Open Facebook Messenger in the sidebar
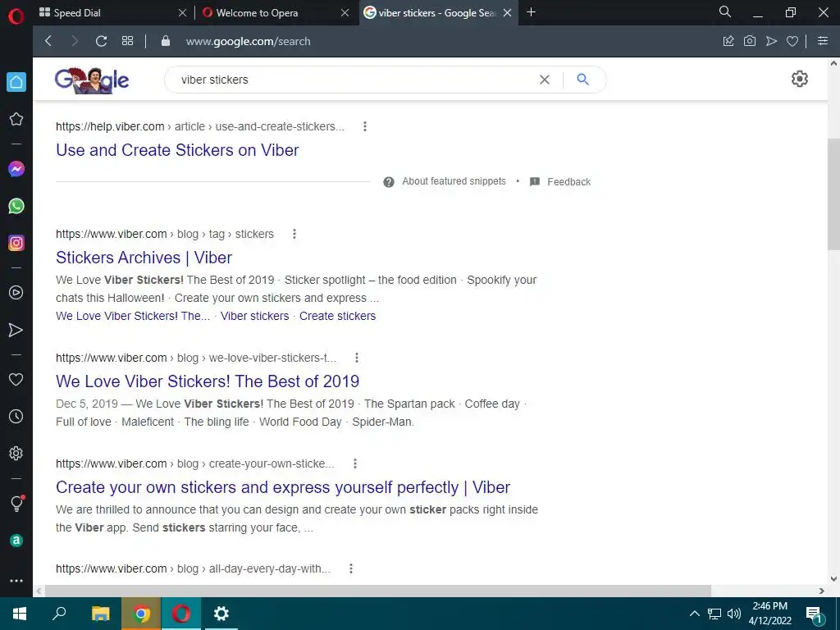 (16, 169)
